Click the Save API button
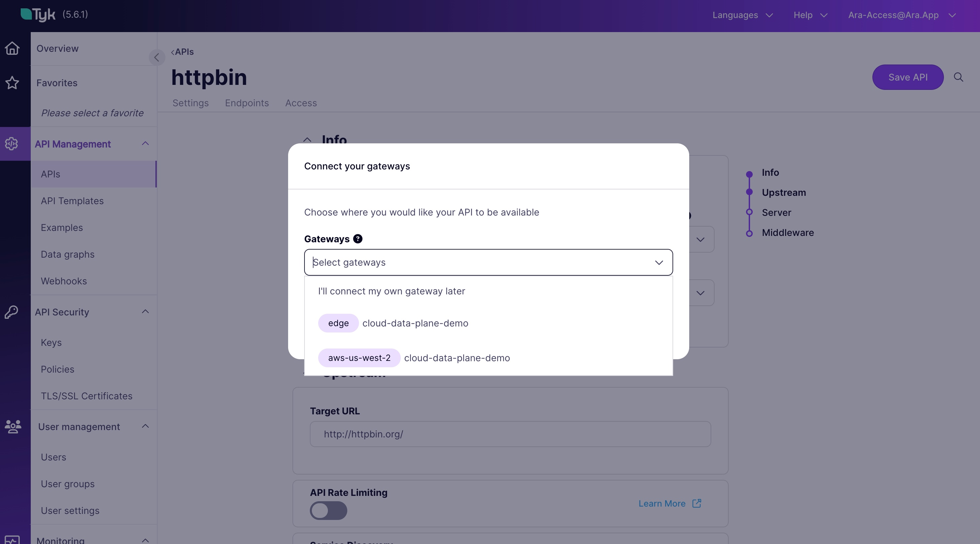 [908, 77]
